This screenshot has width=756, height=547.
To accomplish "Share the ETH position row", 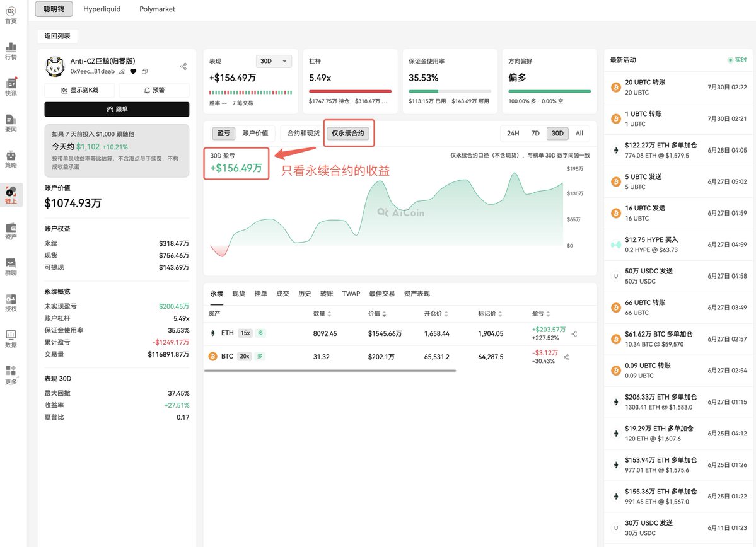I will pos(574,333).
